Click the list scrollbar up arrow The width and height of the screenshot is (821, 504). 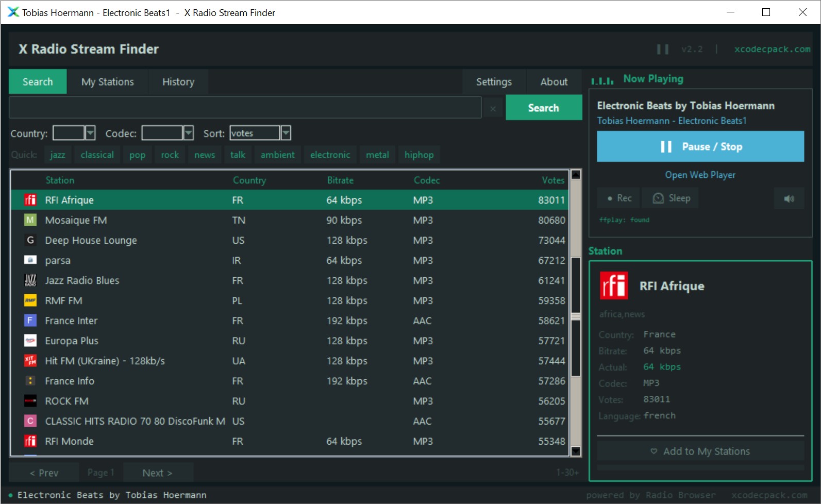pos(576,174)
